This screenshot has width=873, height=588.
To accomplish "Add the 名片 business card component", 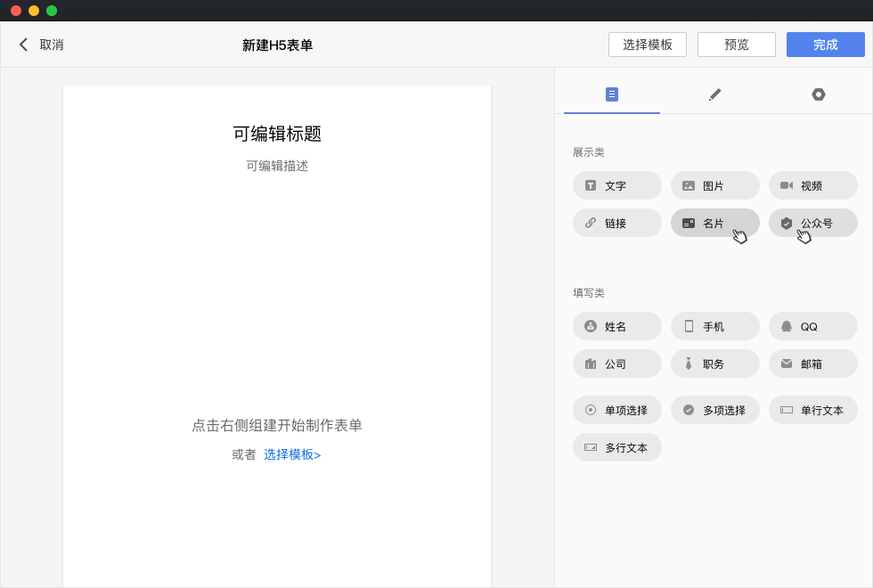I will [x=714, y=224].
